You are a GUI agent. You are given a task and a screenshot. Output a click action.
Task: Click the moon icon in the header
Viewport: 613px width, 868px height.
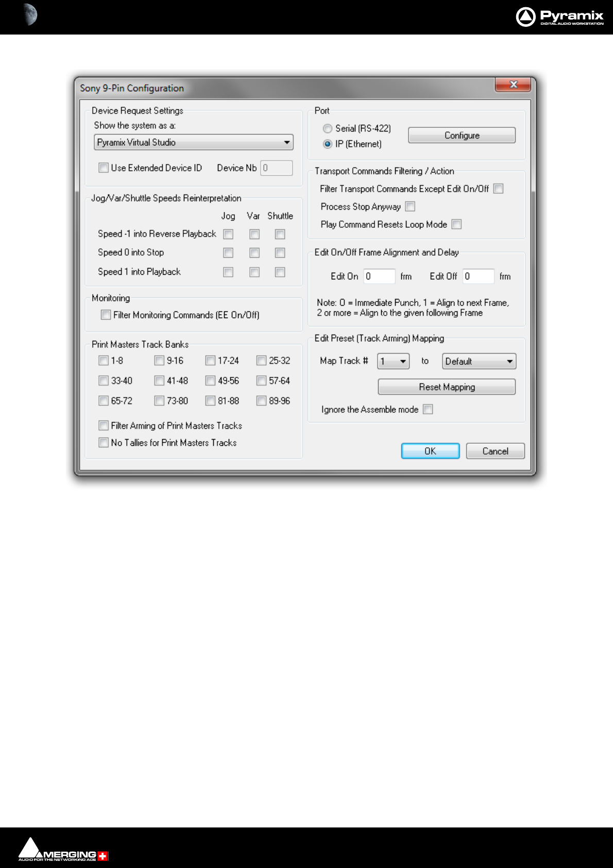click(30, 14)
